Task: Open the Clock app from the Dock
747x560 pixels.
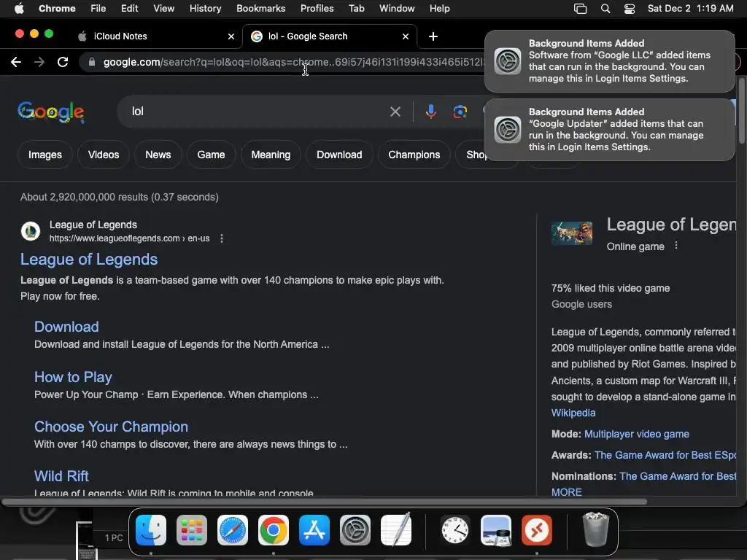Action: (x=455, y=530)
